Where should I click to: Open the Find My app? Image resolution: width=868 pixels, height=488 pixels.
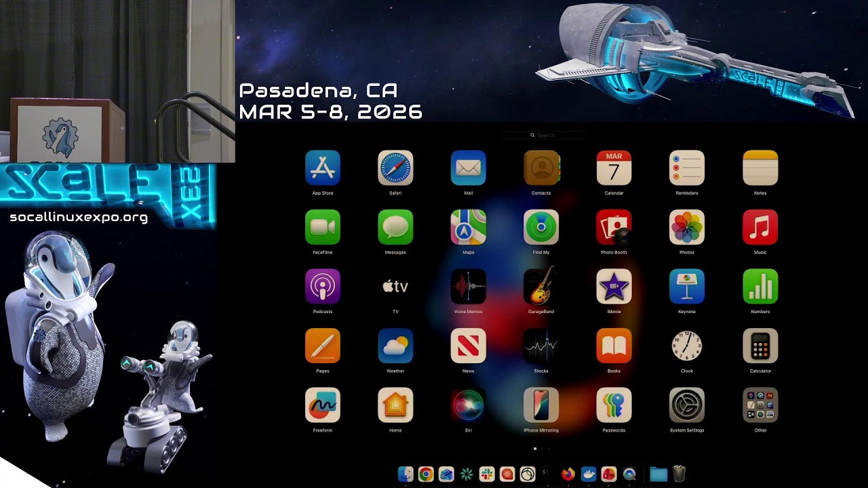(x=541, y=227)
